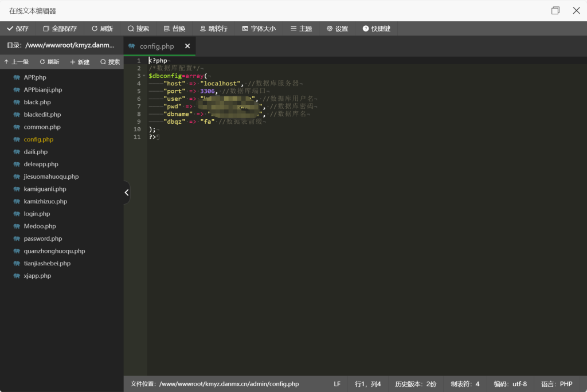Go up with 上一级 button
This screenshot has height=392, width=587.
click(17, 62)
